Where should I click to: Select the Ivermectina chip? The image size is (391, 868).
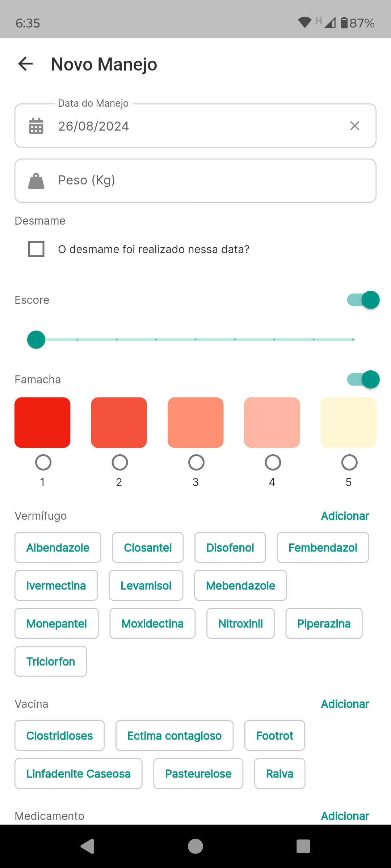pyautogui.click(x=56, y=586)
